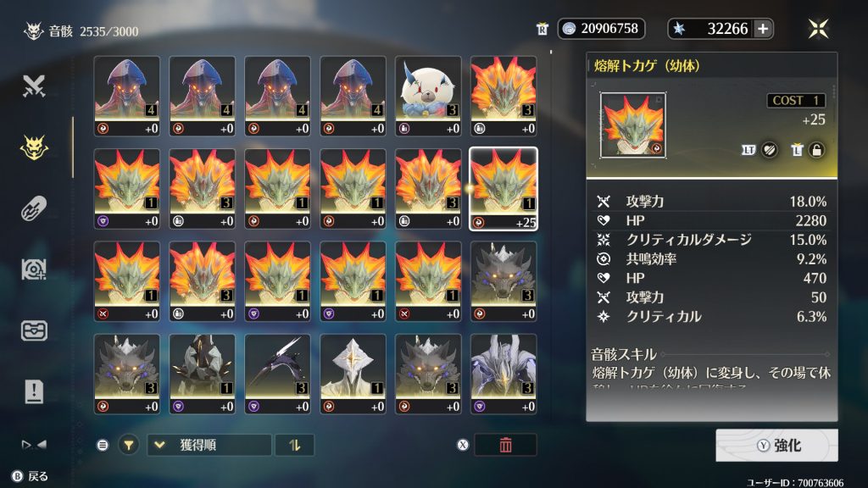Click the echo list scrollbar
The width and height of the screenshot is (868, 488).
tap(551, 53)
